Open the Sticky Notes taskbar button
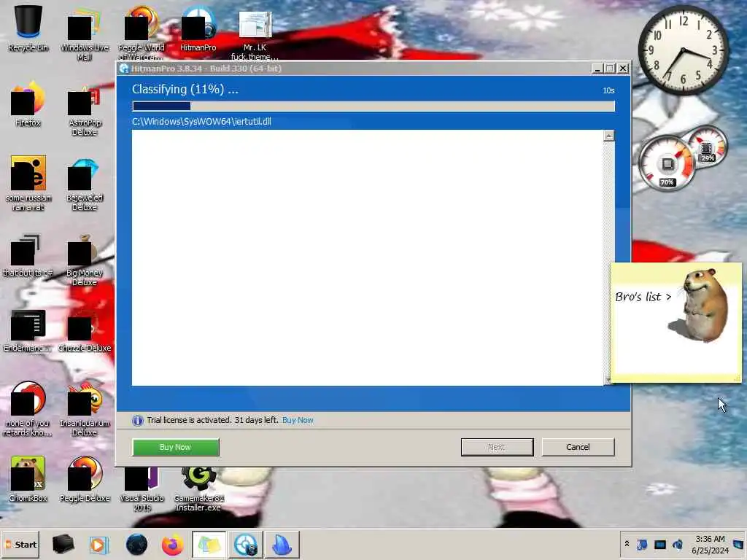 pyautogui.click(x=209, y=544)
